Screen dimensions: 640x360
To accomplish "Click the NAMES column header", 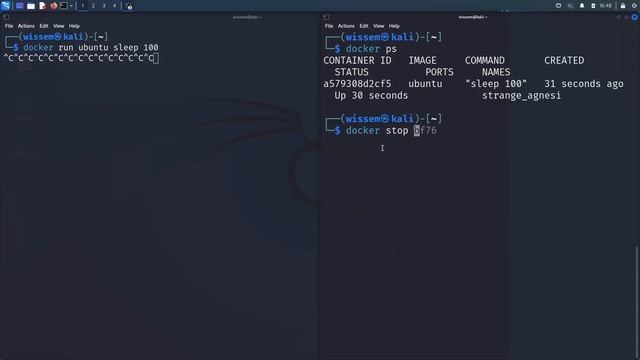I will [496, 72].
